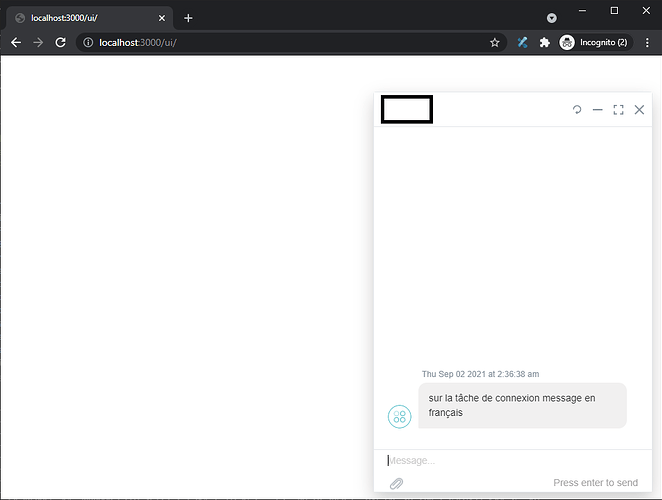This screenshot has width=662, height=500.
Task: Minimize the chat widget panel
Action: pyautogui.click(x=598, y=110)
